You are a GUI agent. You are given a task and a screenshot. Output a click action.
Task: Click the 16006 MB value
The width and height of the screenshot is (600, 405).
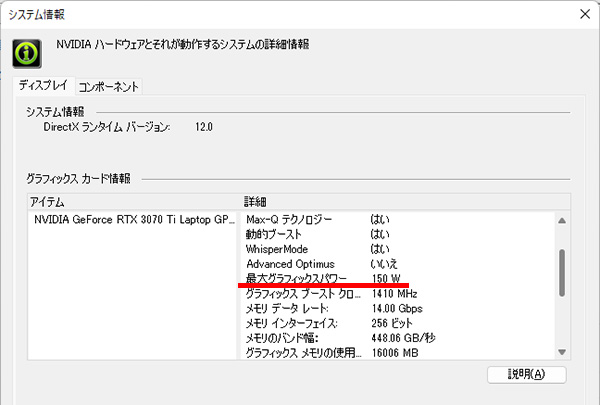395,353
